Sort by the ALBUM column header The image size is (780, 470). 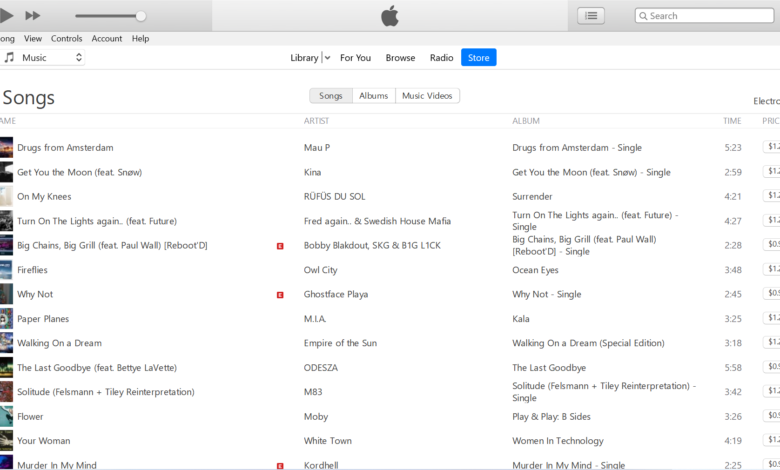tap(526, 121)
